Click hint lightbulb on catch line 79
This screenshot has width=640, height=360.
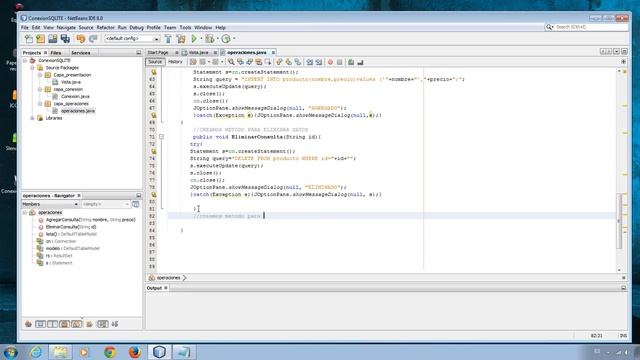coord(154,195)
